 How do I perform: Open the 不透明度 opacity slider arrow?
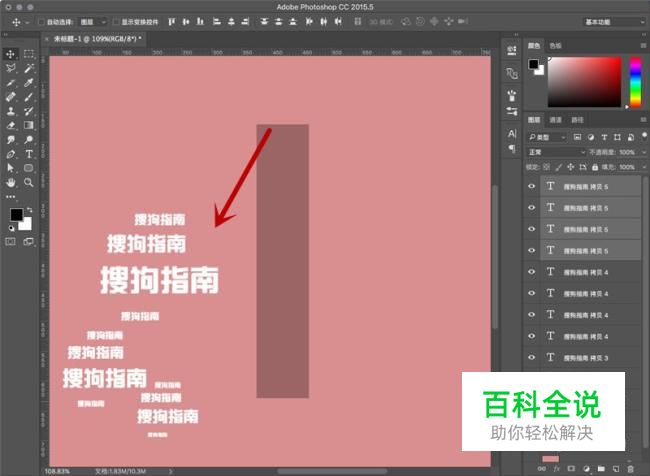point(644,152)
